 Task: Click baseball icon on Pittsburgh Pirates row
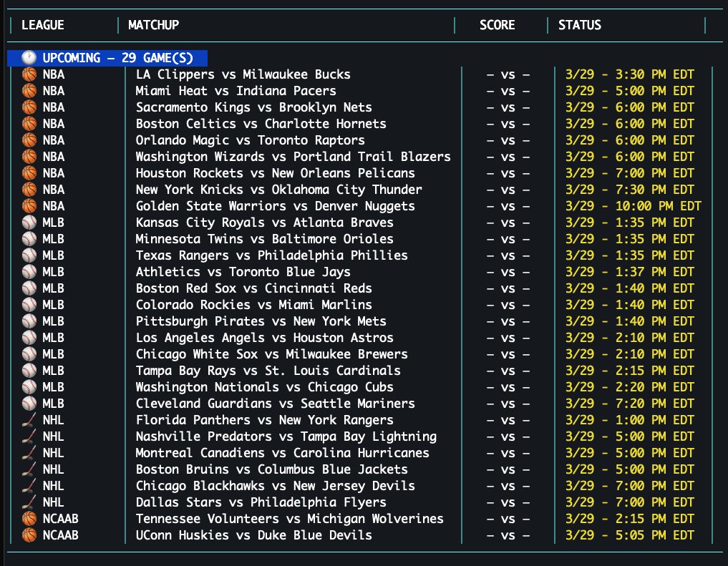click(29, 321)
